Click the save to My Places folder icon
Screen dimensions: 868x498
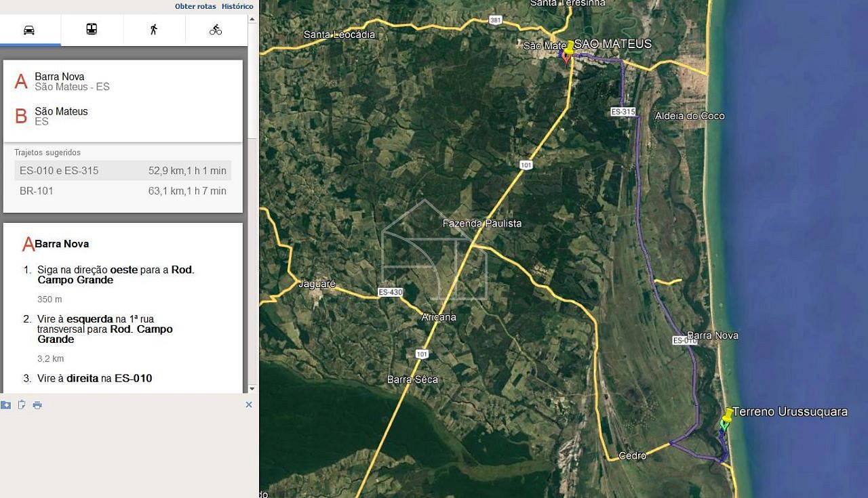[6, 405]
